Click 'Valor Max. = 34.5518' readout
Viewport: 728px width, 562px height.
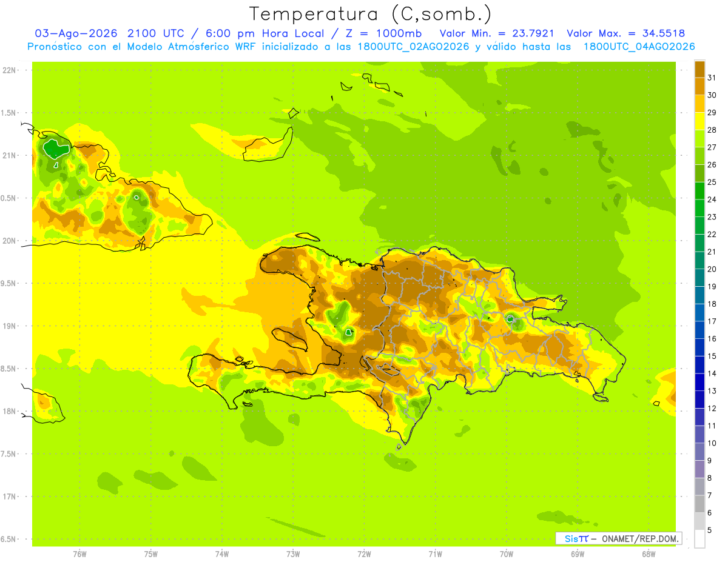(x=625, y=33)
